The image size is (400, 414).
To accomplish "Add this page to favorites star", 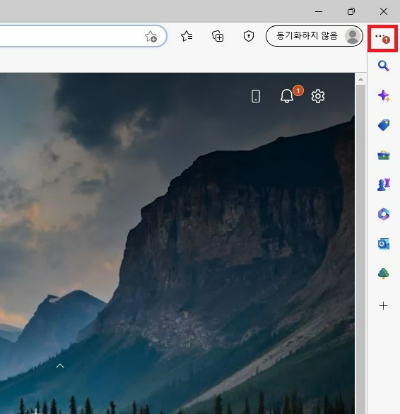I will click(x=151, y=36).
